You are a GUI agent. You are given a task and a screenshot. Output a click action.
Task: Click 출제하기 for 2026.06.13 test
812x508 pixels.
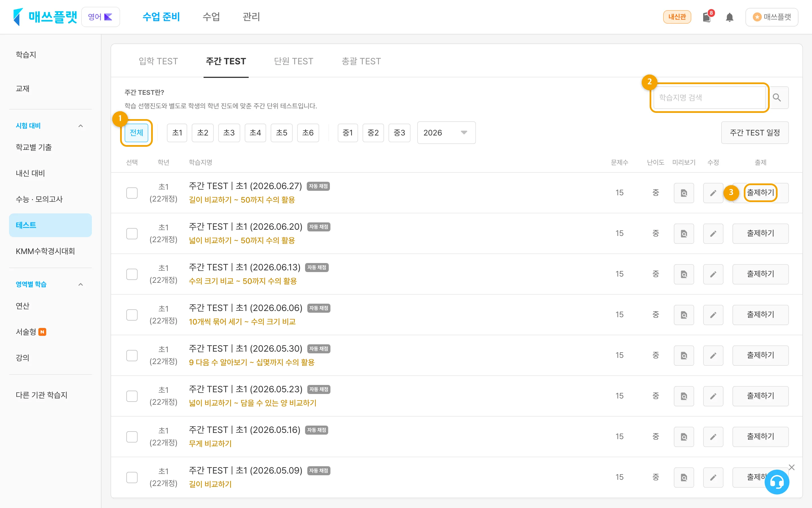pyautogui.click(x=760, y=274)
